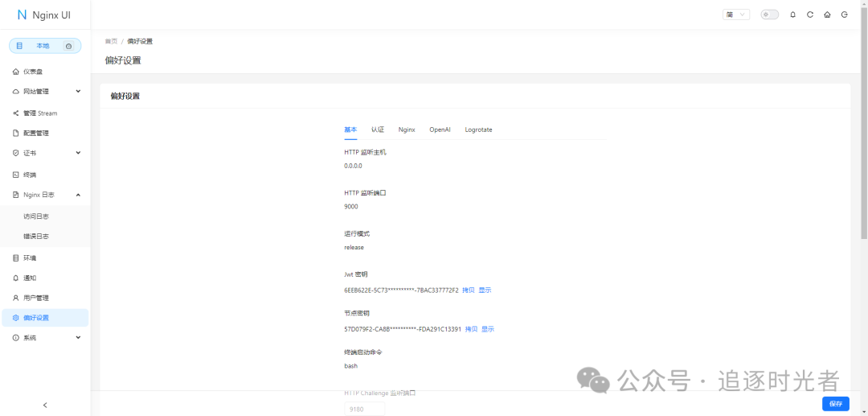Image resolution: width=868 pixels, height=416 pixels.
Task: Switch to the 认证 tab
Action: point(378,130)
